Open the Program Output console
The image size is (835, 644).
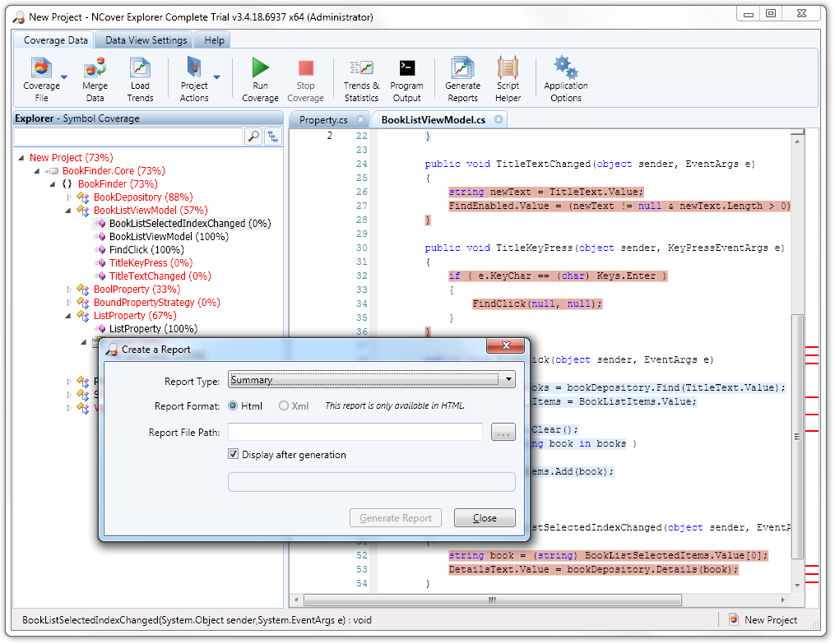click(406, 68)
